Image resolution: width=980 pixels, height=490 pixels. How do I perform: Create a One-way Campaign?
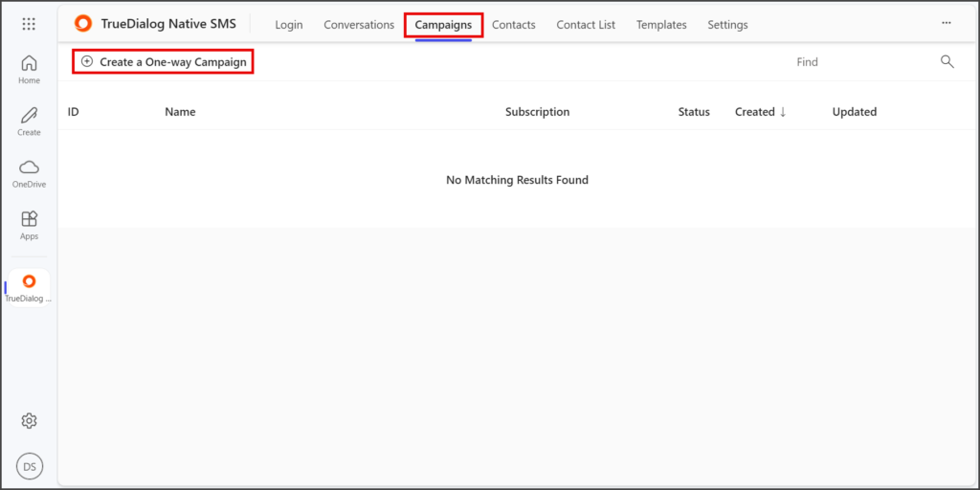coord(164,62)
